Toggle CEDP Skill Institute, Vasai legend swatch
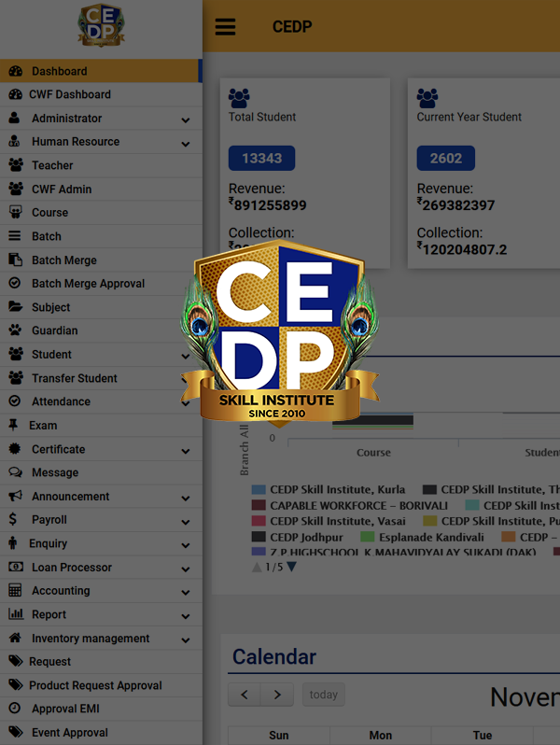560x745 pixels. 259,521
